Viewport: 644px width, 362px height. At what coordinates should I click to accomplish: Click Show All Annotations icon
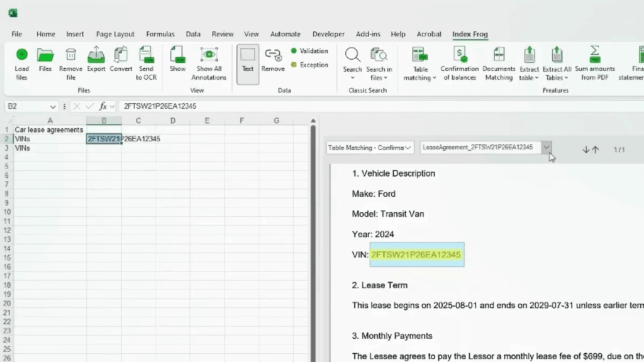209,55
